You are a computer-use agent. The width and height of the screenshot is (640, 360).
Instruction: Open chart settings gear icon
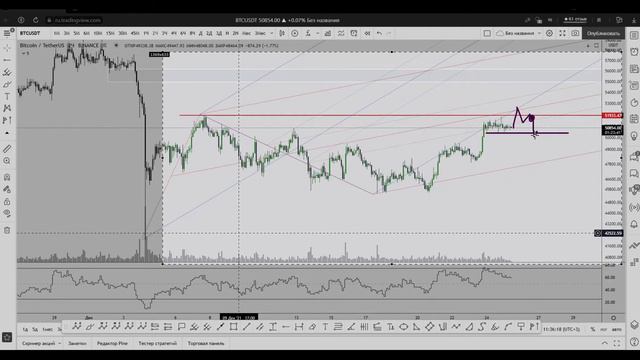click(549, 33)
